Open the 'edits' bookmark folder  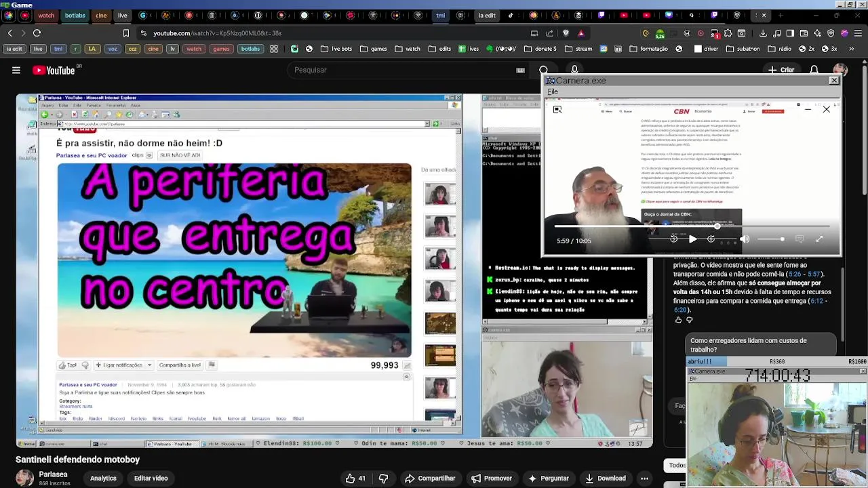[439, 49]
